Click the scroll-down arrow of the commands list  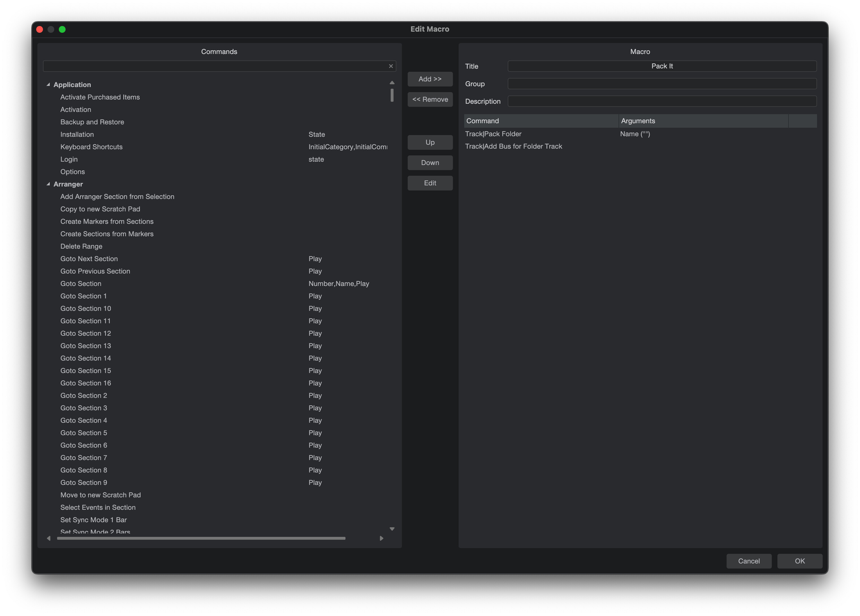(x=392, y=529)
